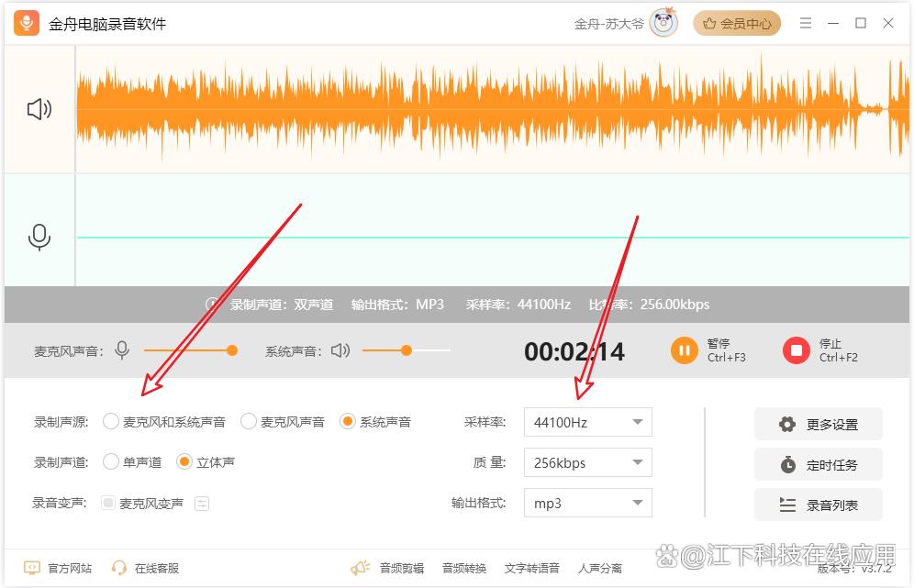Open the 质量 256kbps dropdown

pyautogui.click(x=587, y=463)
